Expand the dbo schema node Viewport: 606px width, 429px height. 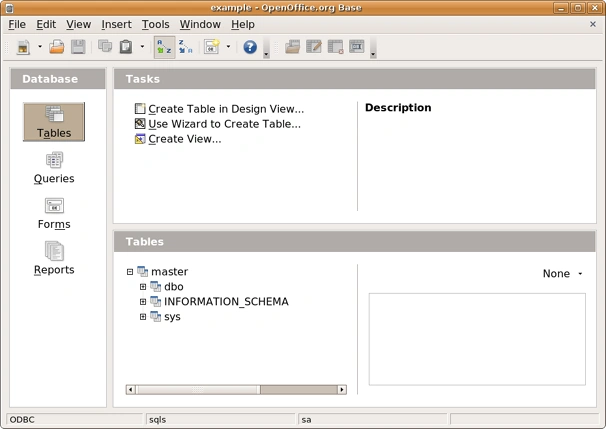[143, 287]
